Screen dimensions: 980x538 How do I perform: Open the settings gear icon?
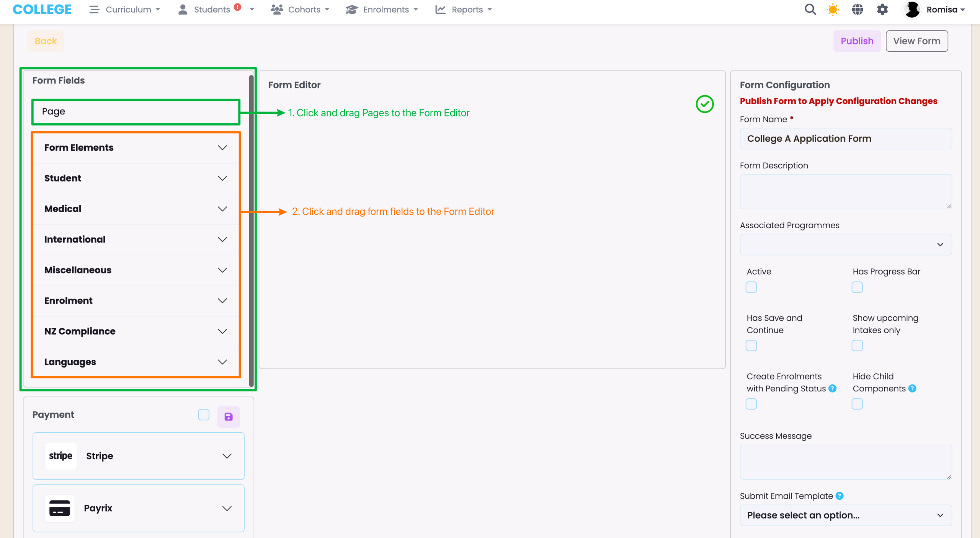(x=882, y=10)
